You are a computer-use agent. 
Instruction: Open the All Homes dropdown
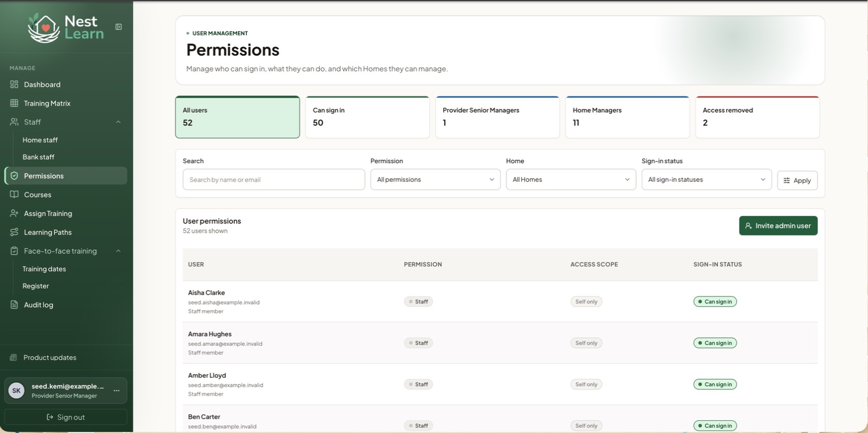(x=571, y=180)
